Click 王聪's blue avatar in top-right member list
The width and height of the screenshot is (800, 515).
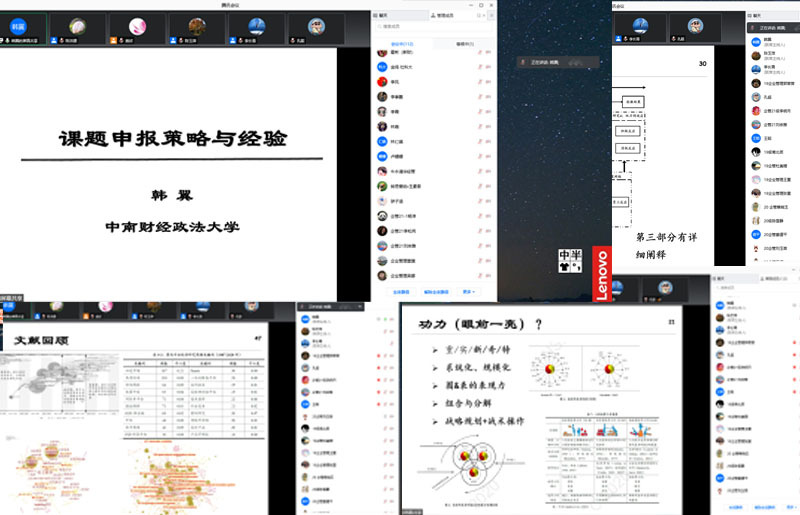[x=756, y=138]
